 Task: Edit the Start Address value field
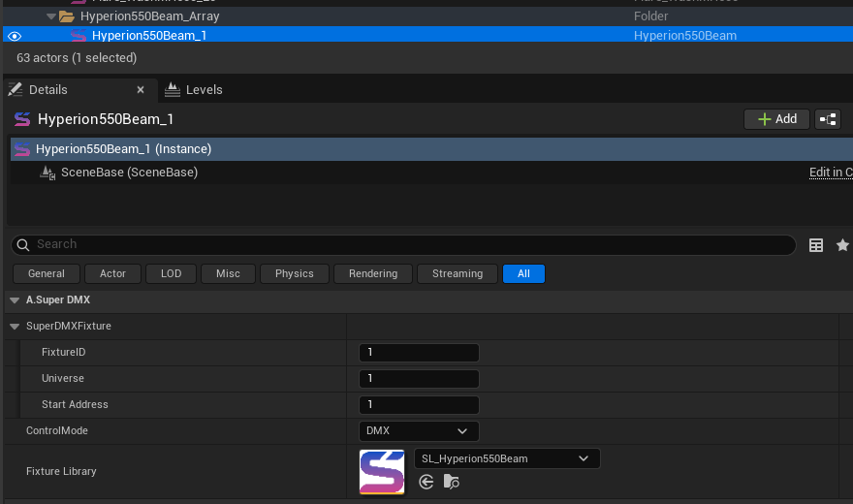(x=419, y=404)
